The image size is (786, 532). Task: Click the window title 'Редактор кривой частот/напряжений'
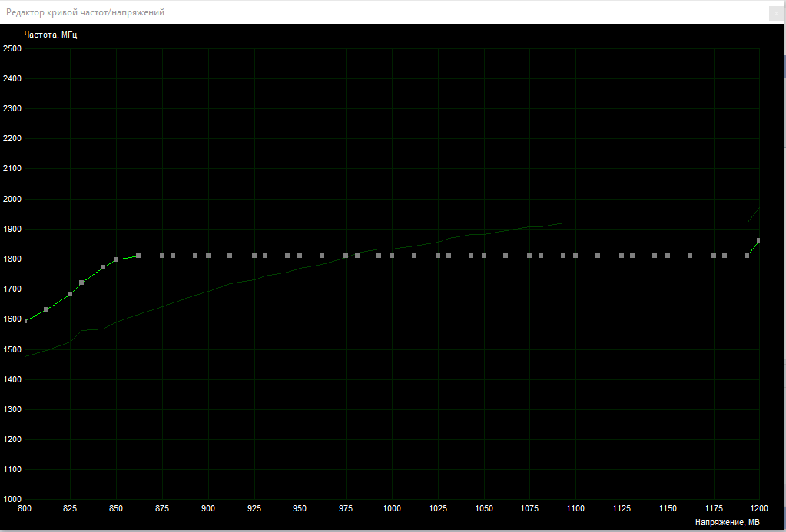85,12
